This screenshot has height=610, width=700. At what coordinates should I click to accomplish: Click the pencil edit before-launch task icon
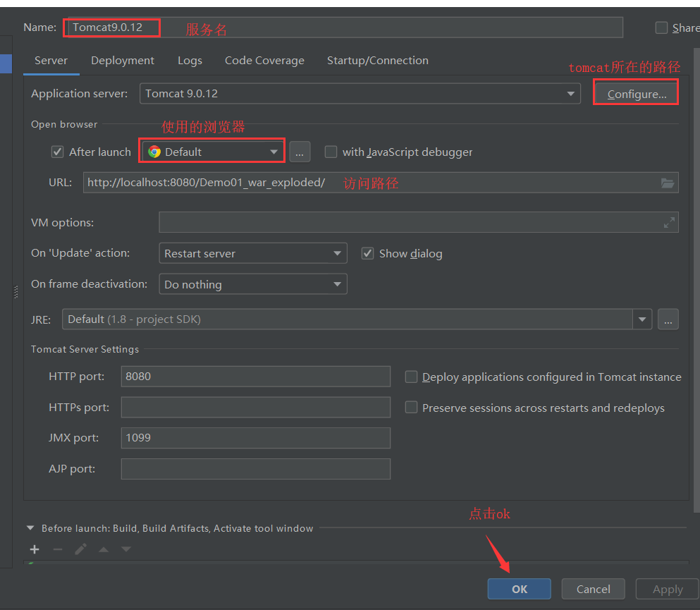[81, 549]
